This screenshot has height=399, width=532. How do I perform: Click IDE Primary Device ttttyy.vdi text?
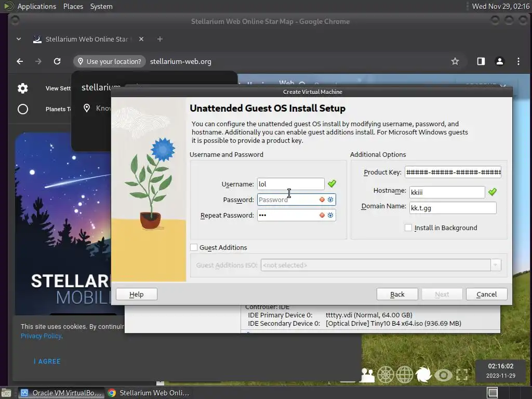click(x=369, y=315)
